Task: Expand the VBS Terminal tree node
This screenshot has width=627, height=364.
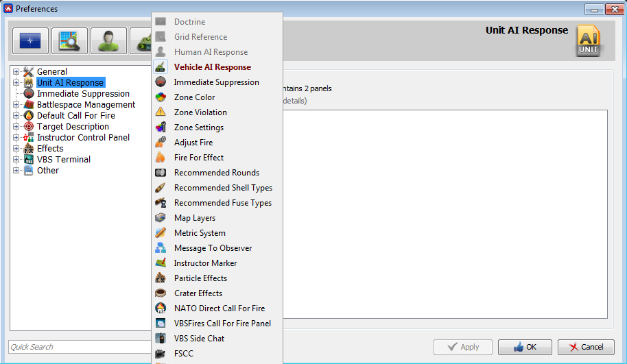Action: tap(16, 160)
